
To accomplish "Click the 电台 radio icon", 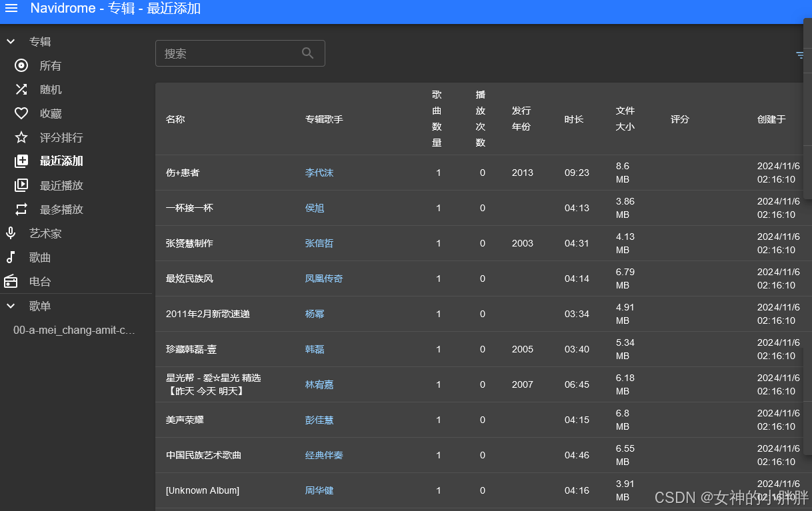I will coord(11,281).
